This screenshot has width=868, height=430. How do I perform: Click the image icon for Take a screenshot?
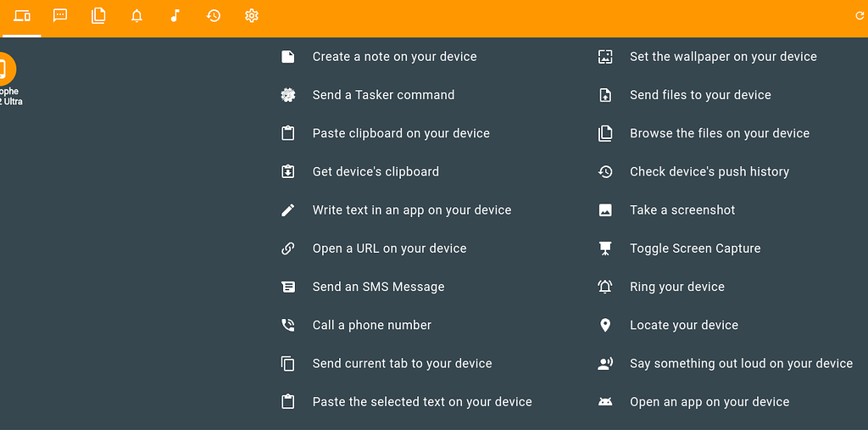coord(605,210)
